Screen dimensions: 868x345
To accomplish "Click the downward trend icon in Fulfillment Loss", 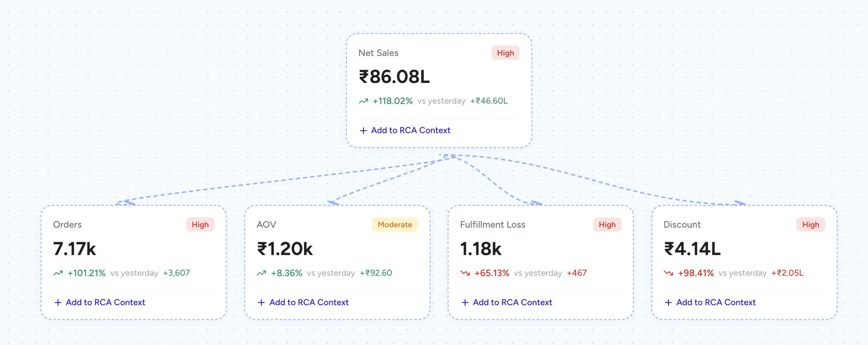I will 465,273.
